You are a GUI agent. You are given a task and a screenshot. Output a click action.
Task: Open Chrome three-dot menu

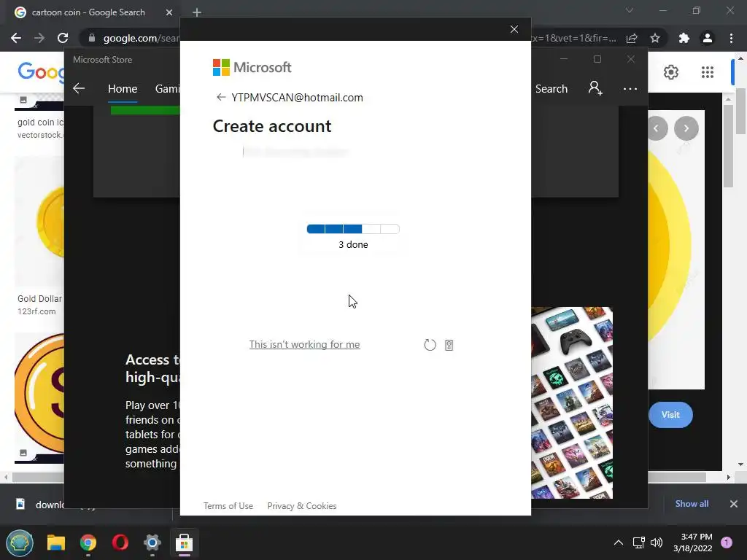click(731, 38)
